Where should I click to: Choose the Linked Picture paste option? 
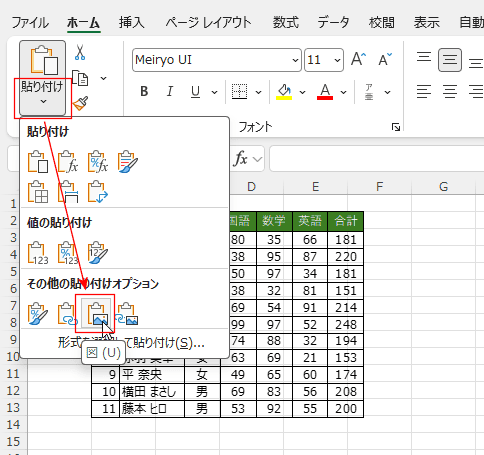(x=127, y=314)
